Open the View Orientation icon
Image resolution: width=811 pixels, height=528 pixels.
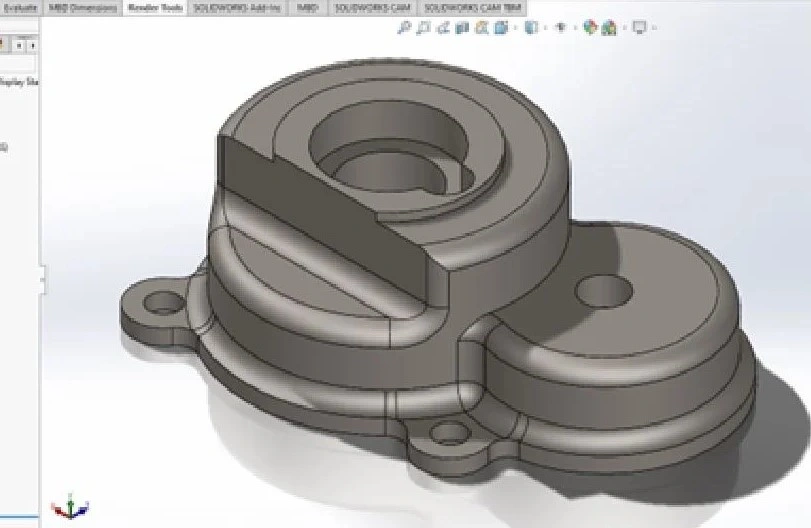click(500, 28)
